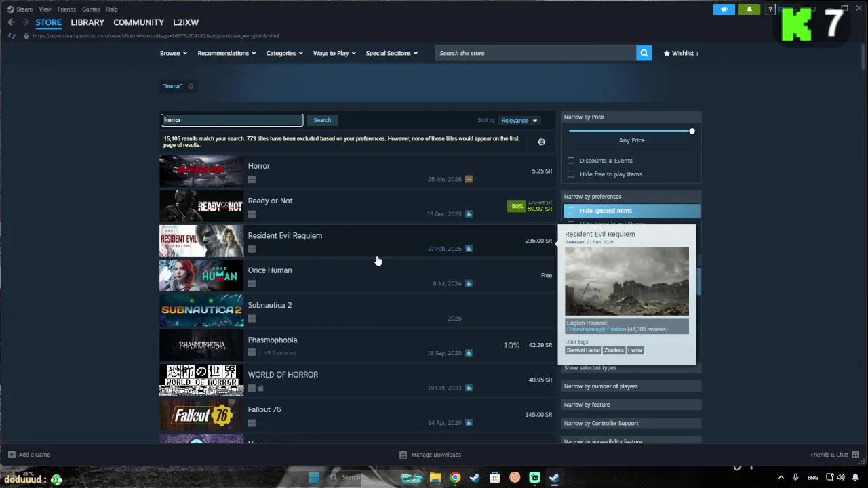
Task: Open File Explorer from taskbar
Action: tap(435, 477)
